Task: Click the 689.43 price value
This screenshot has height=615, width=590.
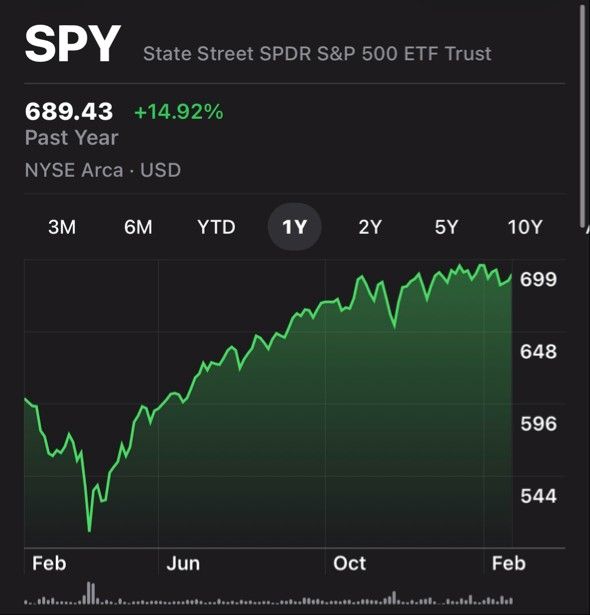Action: click(x=69, y=111)
